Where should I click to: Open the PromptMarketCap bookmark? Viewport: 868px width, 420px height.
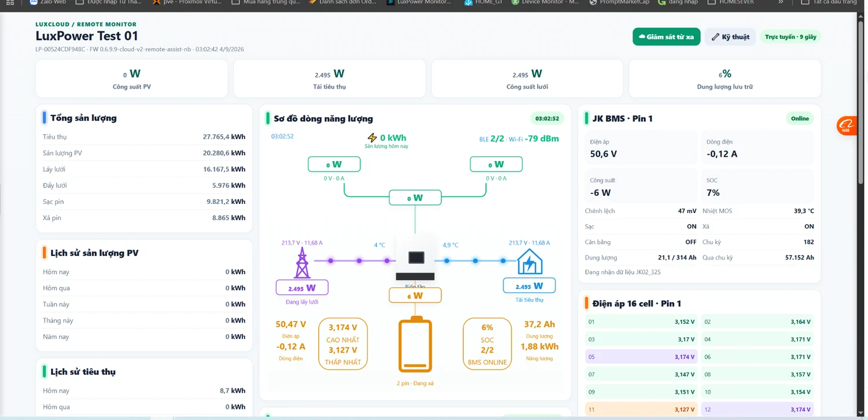pos(619,2)
